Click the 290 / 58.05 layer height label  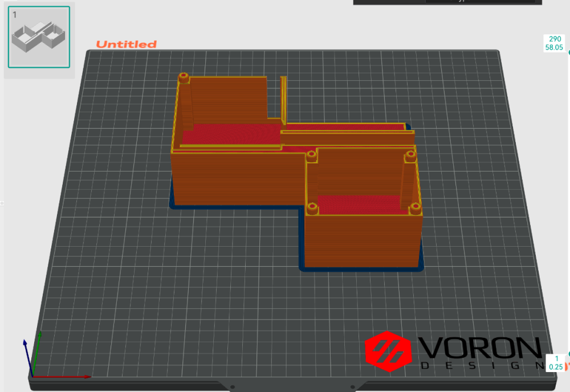[554, 43]
